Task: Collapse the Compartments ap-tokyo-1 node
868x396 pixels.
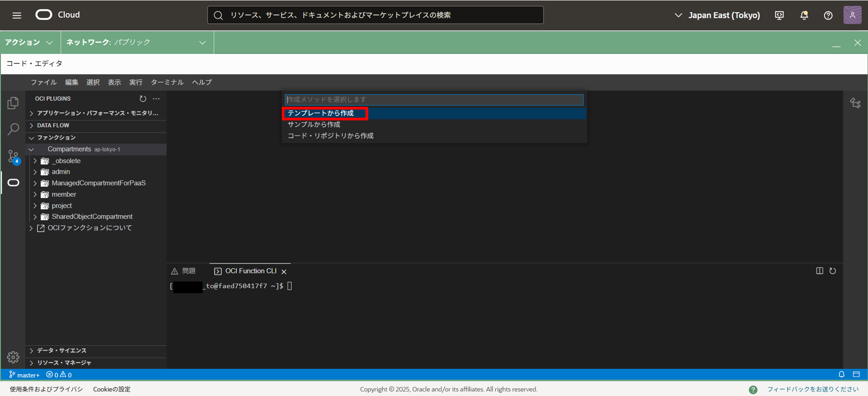Action: click(x=96, y=149)
